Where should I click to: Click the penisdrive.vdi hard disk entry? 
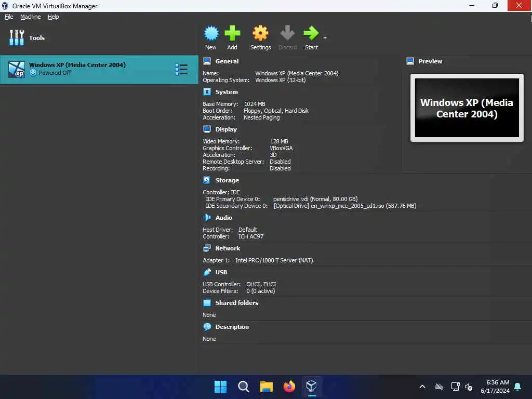point(315,199)
